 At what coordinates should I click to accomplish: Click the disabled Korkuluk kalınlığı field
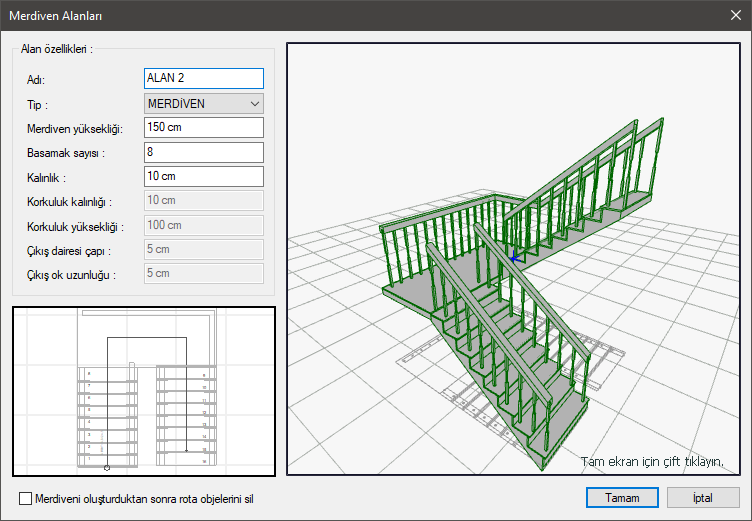pos(203,201)
